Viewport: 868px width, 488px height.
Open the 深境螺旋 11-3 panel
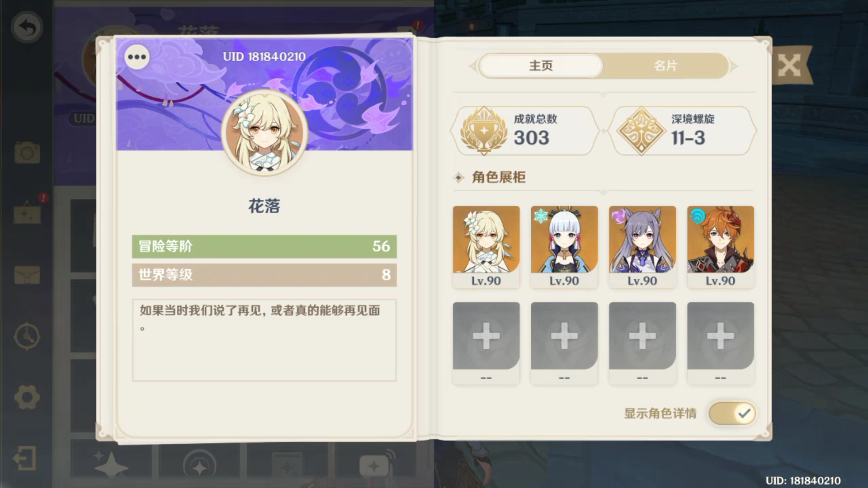(683, 131)
